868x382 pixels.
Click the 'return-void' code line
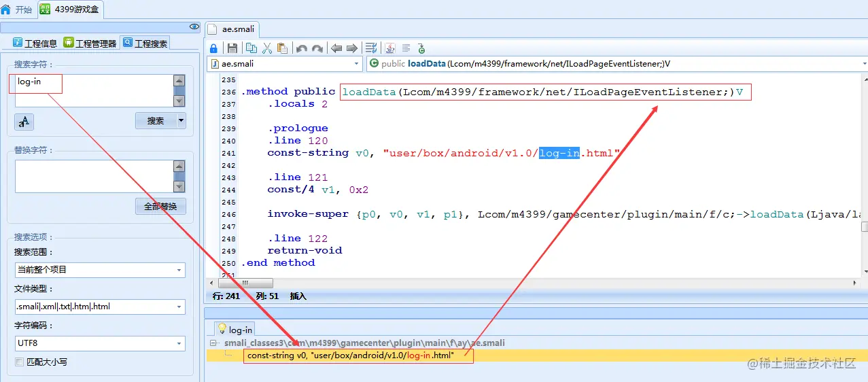pos(305,251)
